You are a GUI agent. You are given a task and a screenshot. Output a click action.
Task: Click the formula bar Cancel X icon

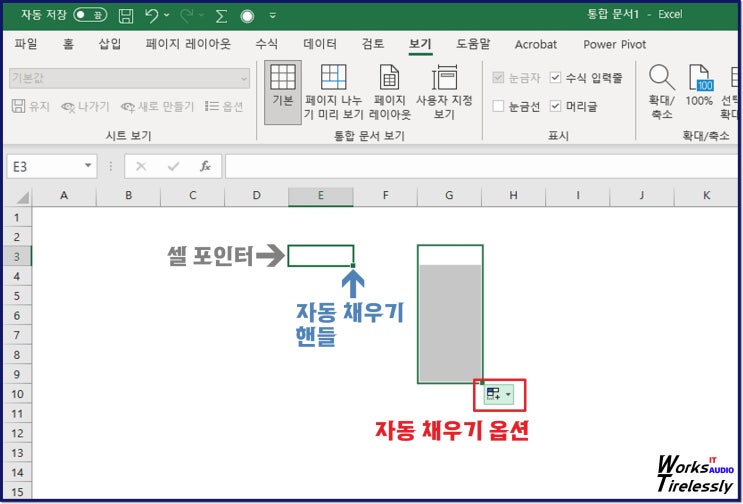[x=141, y=166]
